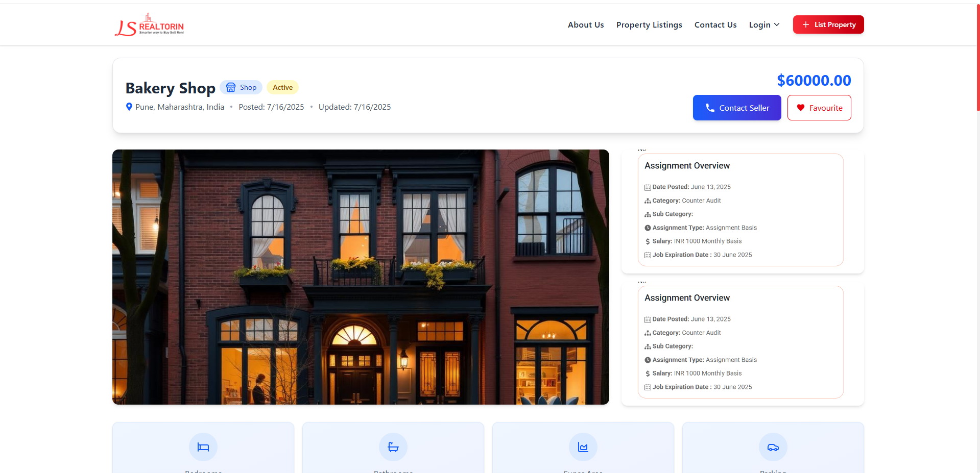The width and height of the screenshot is (980, 473).
Task: Click the bed icon for Bedrooms
Action: point(203,447)
